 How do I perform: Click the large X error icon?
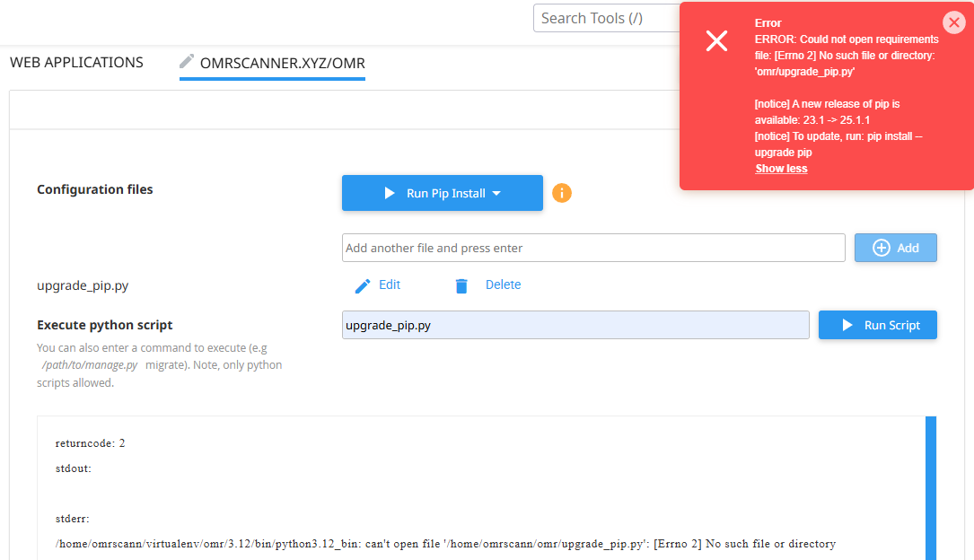(716, 40)
